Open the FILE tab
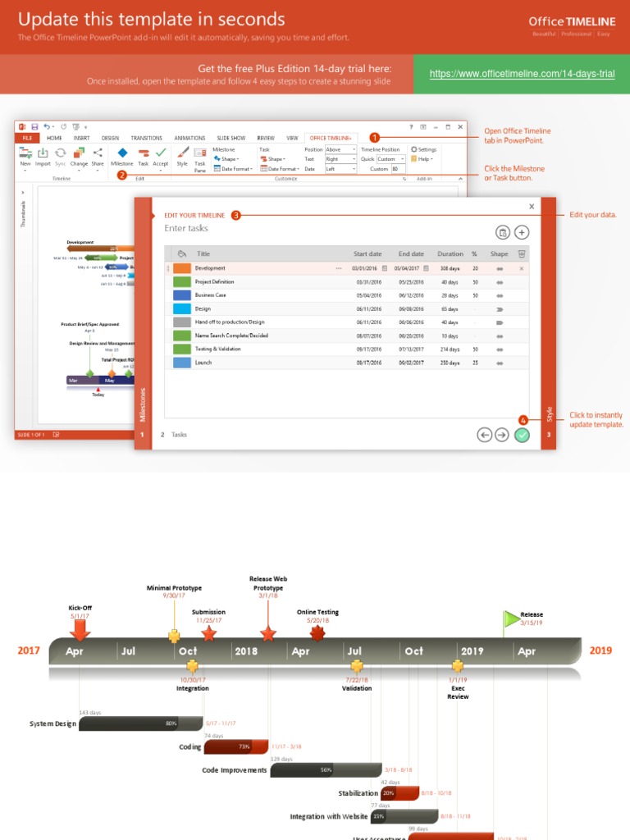 click(27, 138)
